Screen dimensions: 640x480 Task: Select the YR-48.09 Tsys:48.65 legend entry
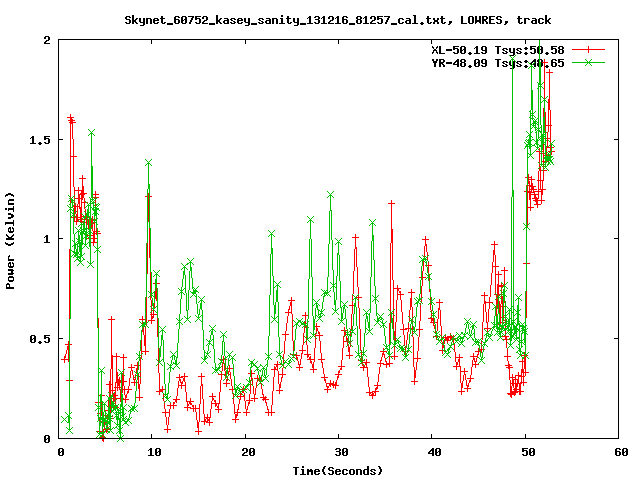tap(498, 63)
